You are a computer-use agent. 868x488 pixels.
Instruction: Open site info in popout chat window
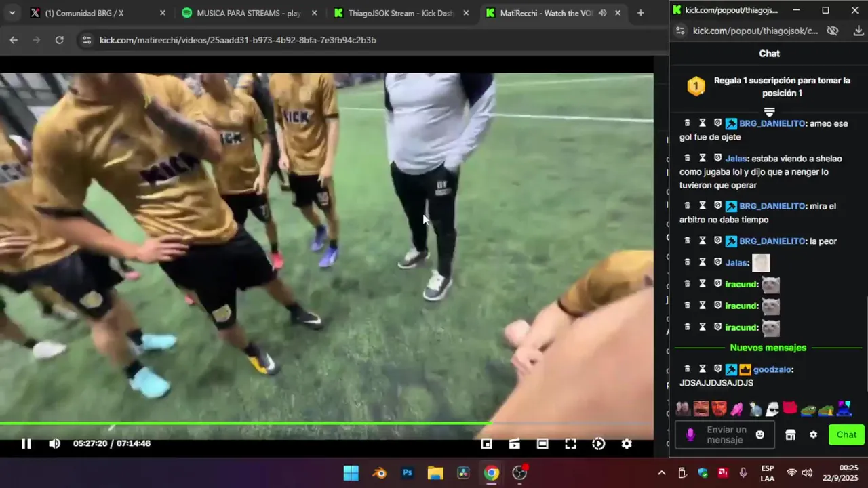point(680,30)
